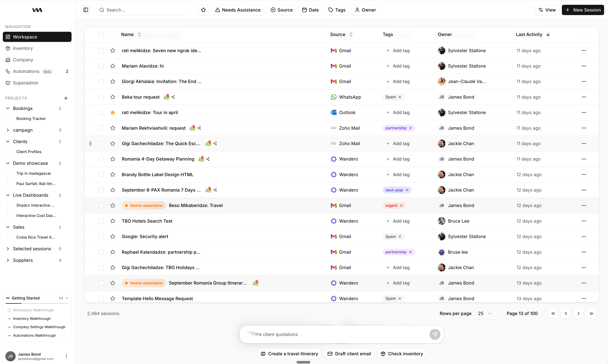Star the Mariam Alavidze: hi session
Screen dimensions: 608x364
tap(113, 66)
